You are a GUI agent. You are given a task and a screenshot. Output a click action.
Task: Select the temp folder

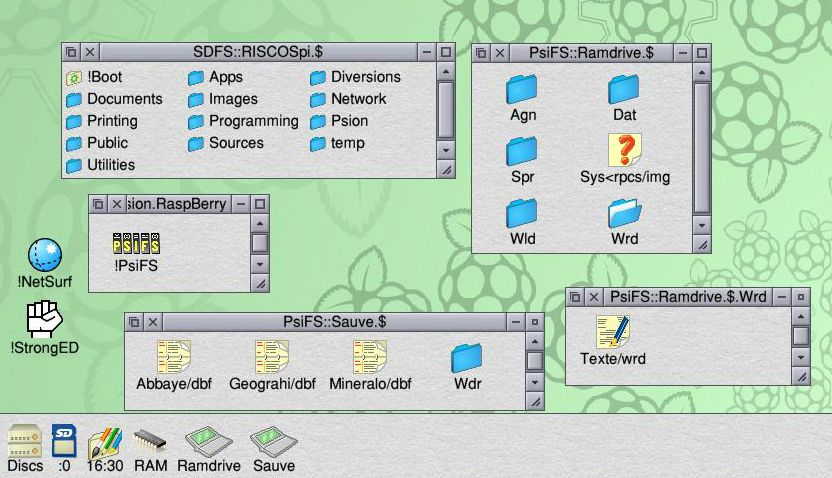337,143
